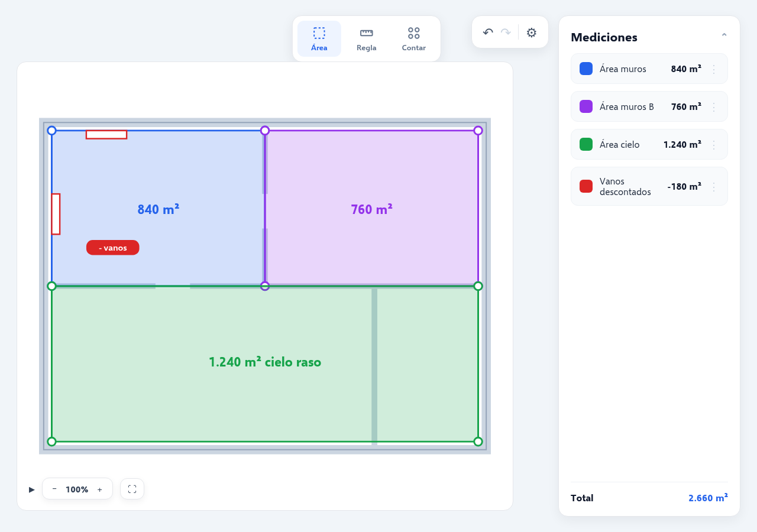This screenshot has height=532, width=757.
Task: Open options menu for Área cielo
Action: click(714, 145)
